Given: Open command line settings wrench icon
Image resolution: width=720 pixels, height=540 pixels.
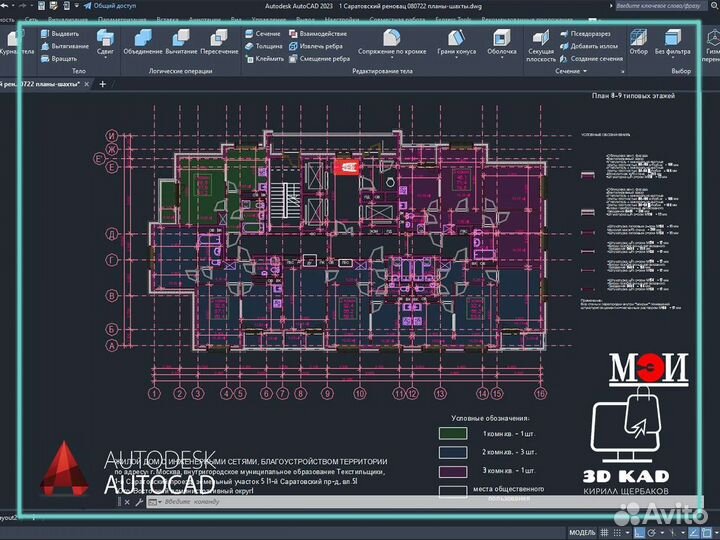Looking at the screenshot, I should [139, 502].
